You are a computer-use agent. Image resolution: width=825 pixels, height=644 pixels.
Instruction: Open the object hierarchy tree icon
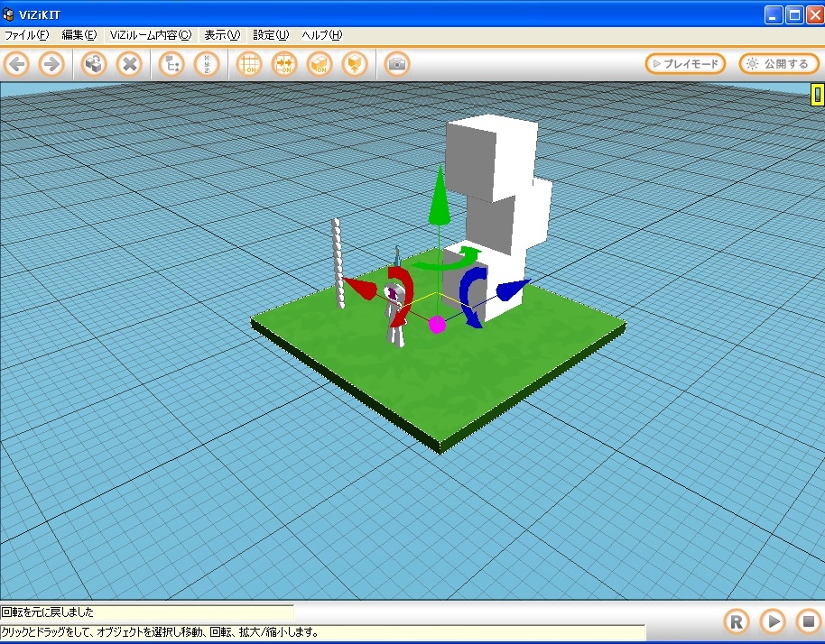pos(171,64)
